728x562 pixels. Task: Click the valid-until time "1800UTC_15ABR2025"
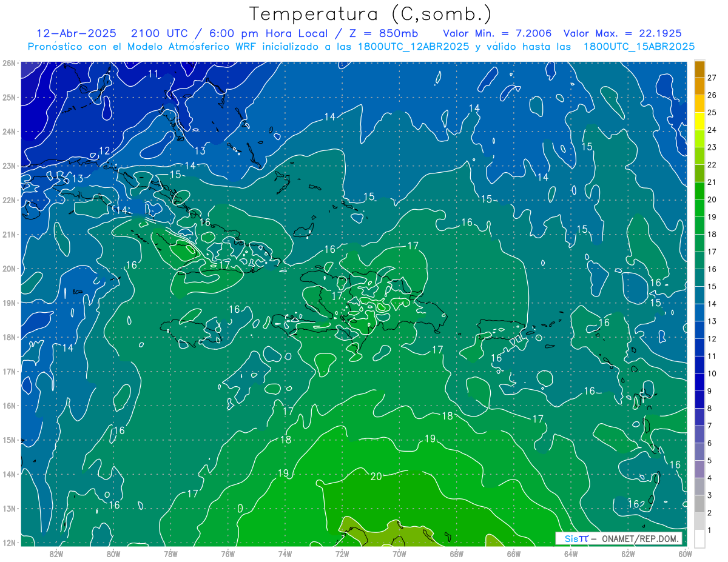pyautogui.click(x=638, y=47)
